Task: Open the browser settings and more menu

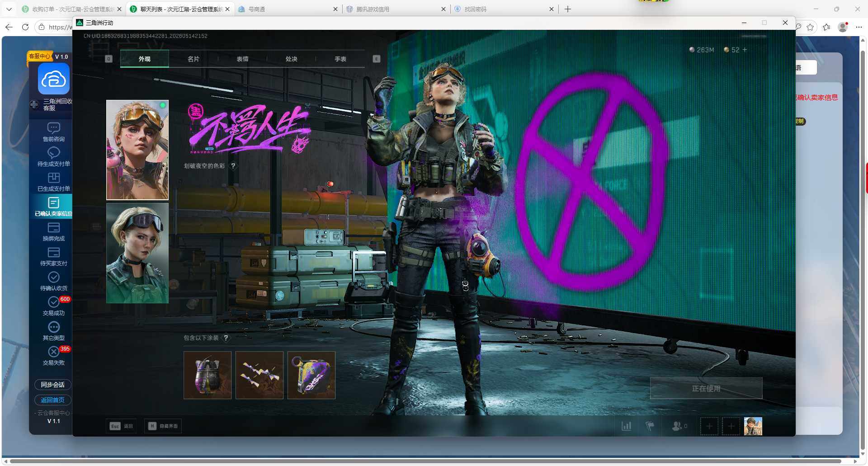Action: 859,27
